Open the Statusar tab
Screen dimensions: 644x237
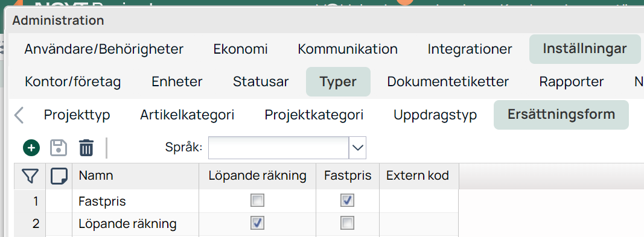click(261, 81)
